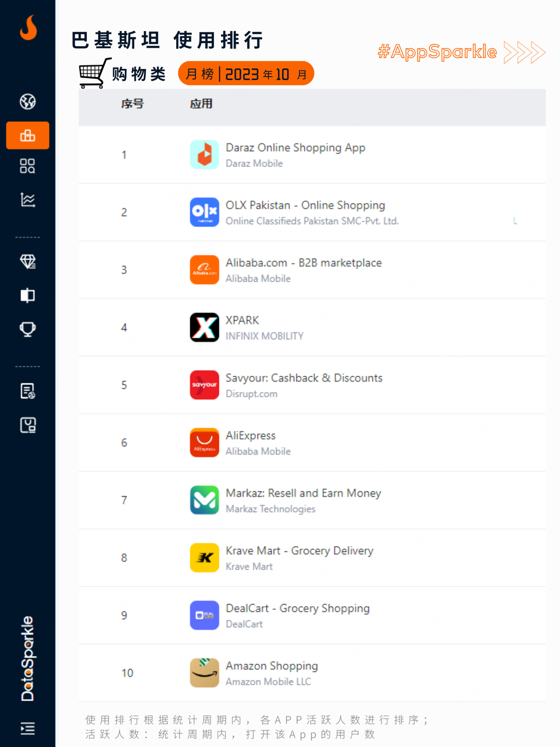This screenshot has height=747, width=560.
Task: Open the XPARK app title
Action: [x=242, y=320]
